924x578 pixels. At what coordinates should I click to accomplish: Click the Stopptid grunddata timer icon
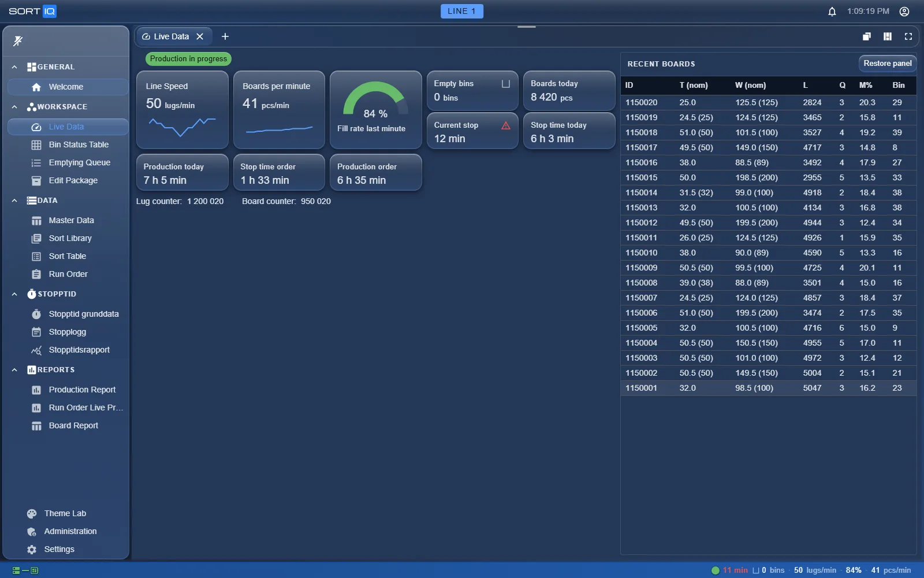[36, 314]
